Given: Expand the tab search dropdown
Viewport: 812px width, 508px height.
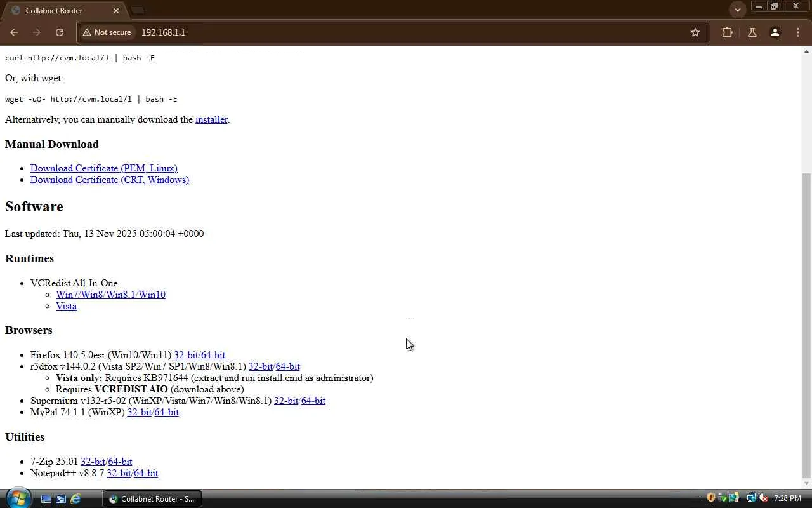Looking at the screenshot, I should click(737, 10).
